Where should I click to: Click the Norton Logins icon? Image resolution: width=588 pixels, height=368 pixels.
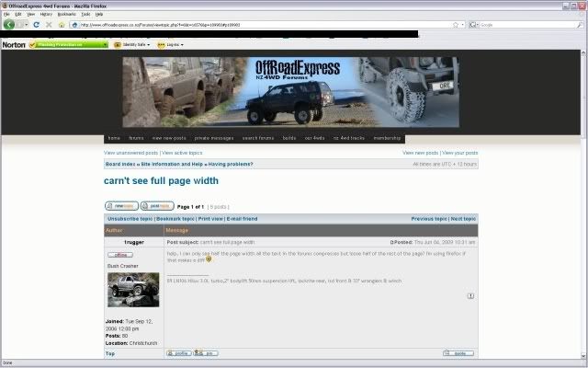[162, 45]
